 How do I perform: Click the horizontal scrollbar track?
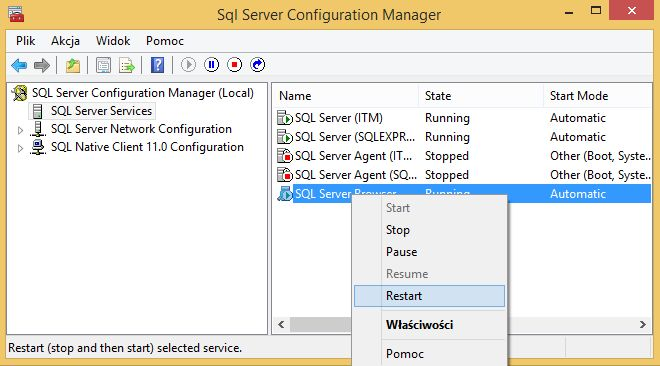click(571, 324)
